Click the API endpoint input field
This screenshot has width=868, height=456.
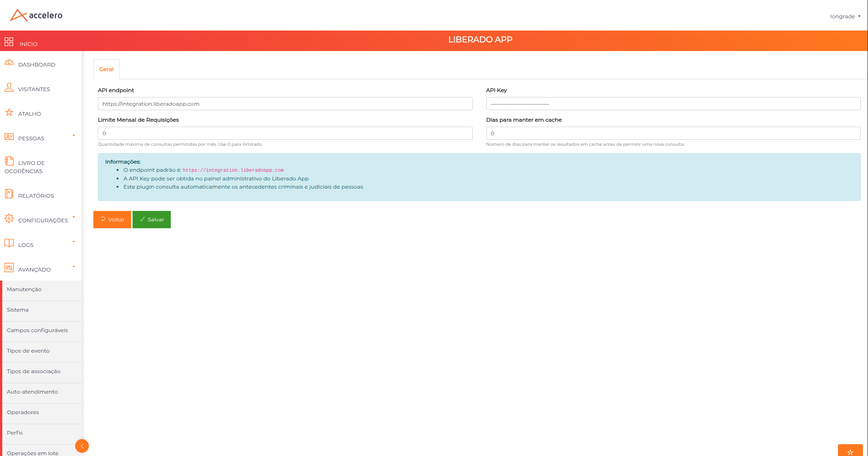click(285, 104)
